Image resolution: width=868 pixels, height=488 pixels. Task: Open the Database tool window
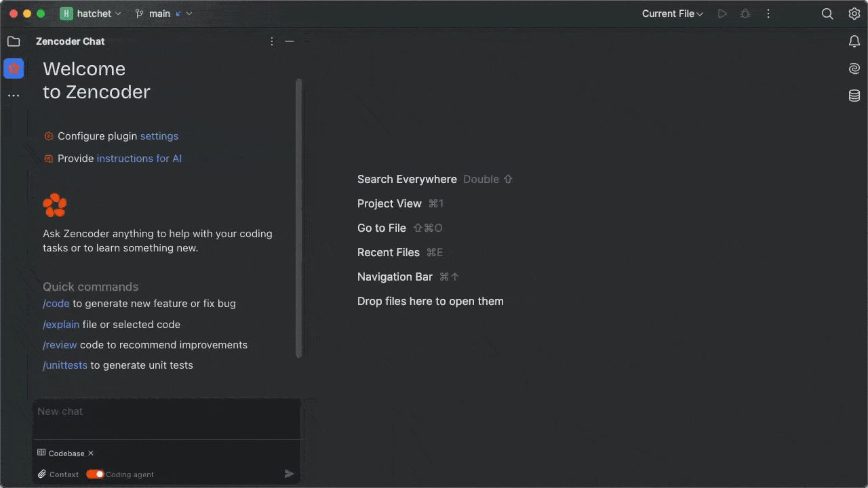pyautogui.click(x=854, y=96)
